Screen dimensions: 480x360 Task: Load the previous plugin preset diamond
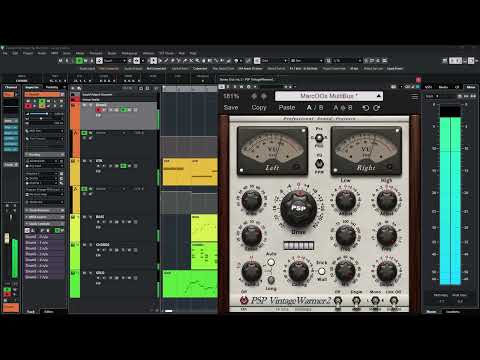[254, 96]
